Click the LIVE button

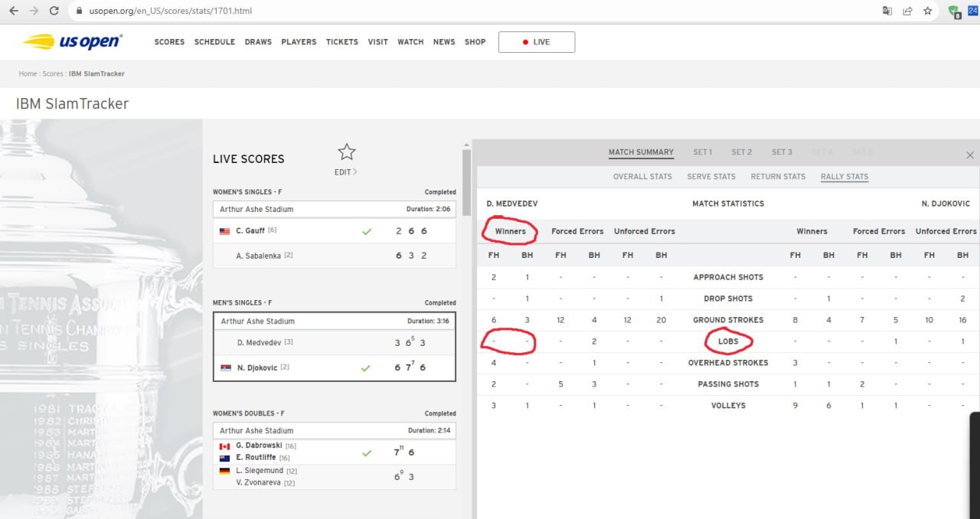point(537,42)
